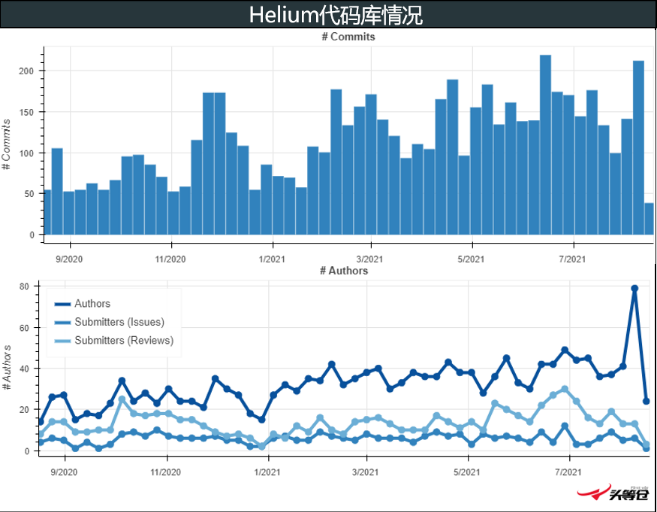Click the '# Commits' chart title at the top

(348, 37)
